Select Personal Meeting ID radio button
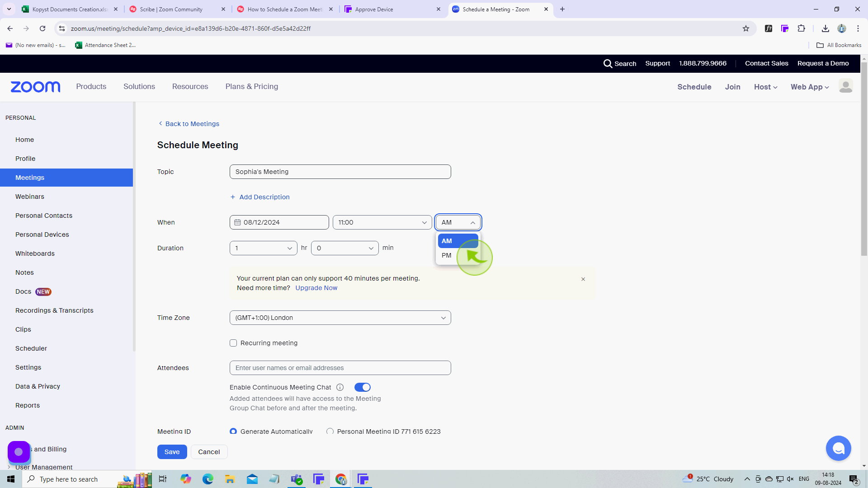The image size is (868, 488). coord(331,431)
